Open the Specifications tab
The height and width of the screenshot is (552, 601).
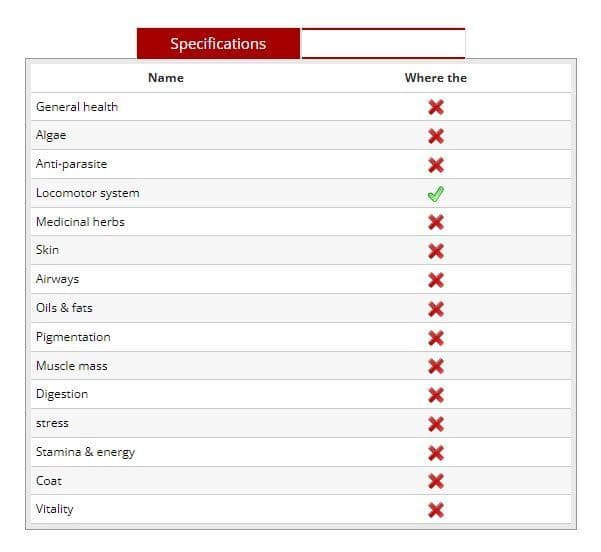coord(218,44)
